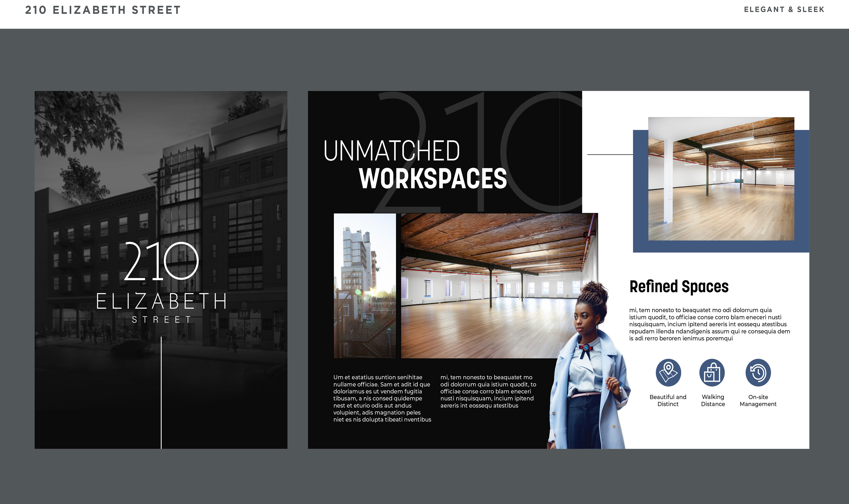Click the large 210 logo on cover
849x504 pixels.
pos(161,261)
